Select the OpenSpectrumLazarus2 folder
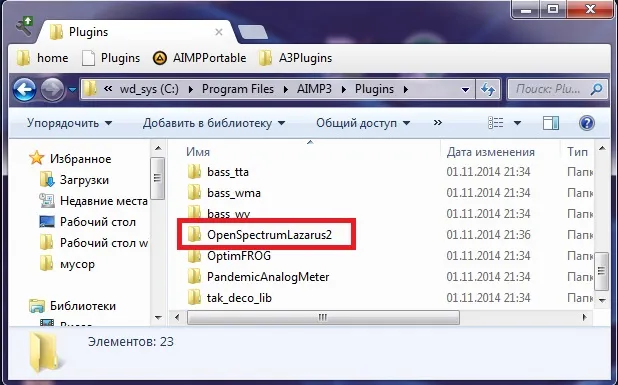618x385 pixels. tap(270, 235)
